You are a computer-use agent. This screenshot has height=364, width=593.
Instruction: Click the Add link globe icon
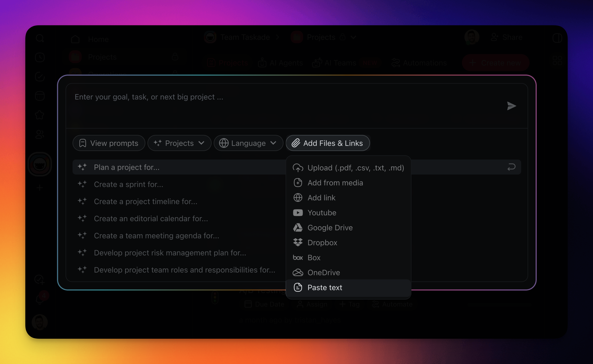pos(298,198)
